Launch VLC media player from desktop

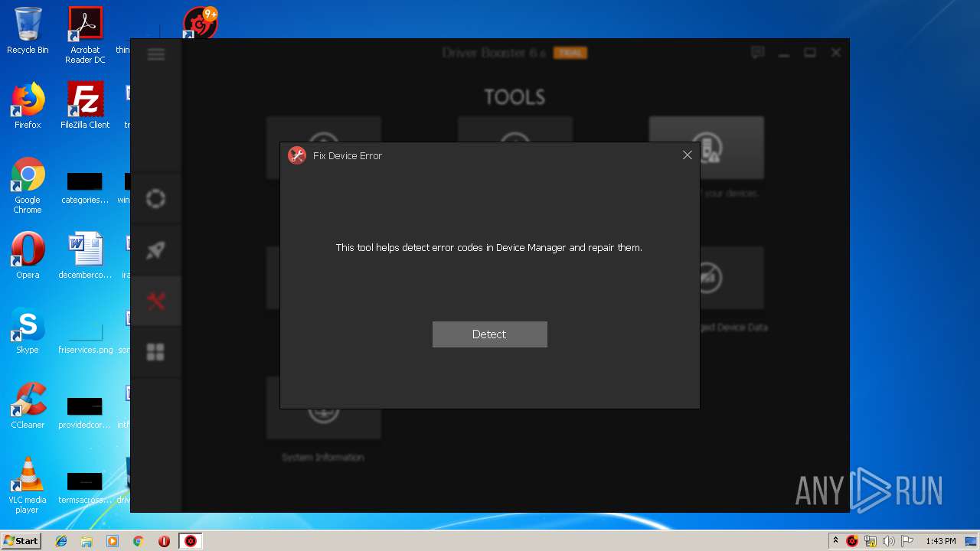click(28, 485)
